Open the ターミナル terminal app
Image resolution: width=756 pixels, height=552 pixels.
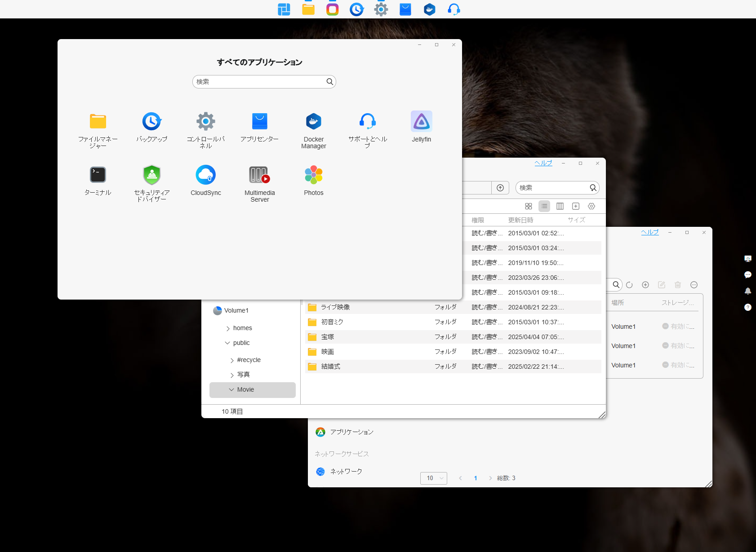pyautogui.click(x=98, y=175)
